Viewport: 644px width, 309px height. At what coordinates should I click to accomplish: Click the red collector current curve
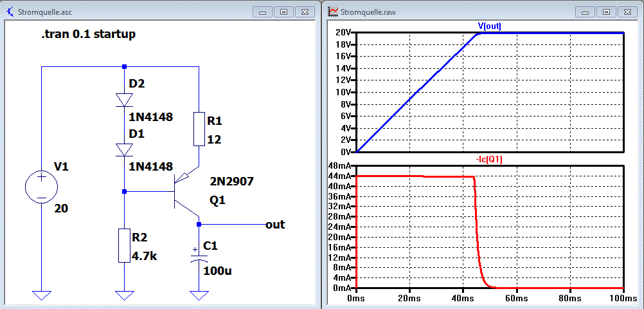pos(411,176)
